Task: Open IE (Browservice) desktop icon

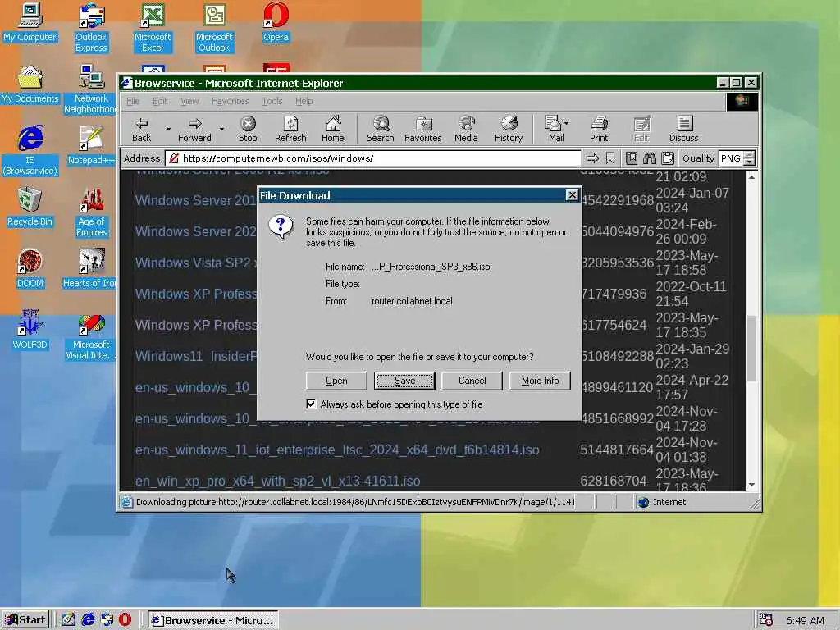Action: 30,150
